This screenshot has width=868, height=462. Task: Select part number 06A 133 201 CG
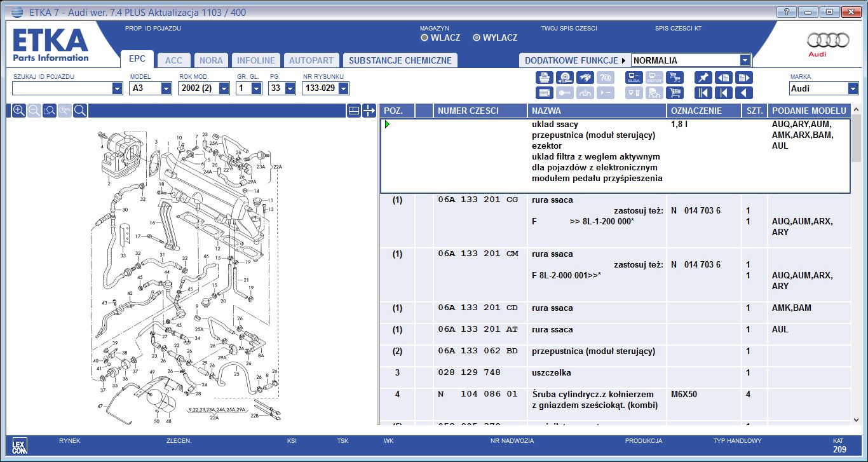click(x=478, y=200)
